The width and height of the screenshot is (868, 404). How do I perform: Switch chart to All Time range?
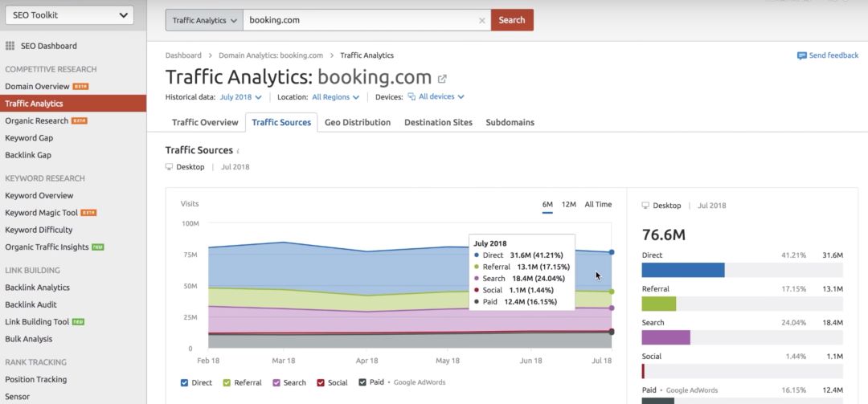[598, 204]
